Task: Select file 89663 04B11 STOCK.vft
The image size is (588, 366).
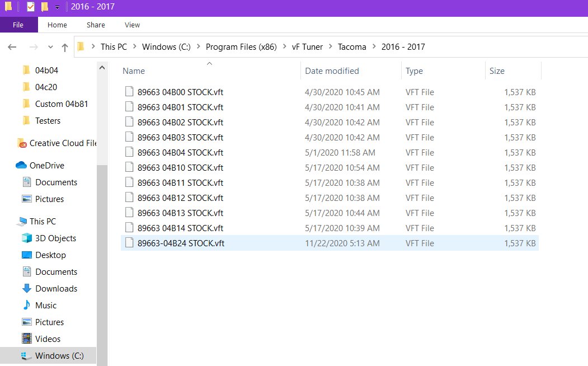Action: point(180,182)
